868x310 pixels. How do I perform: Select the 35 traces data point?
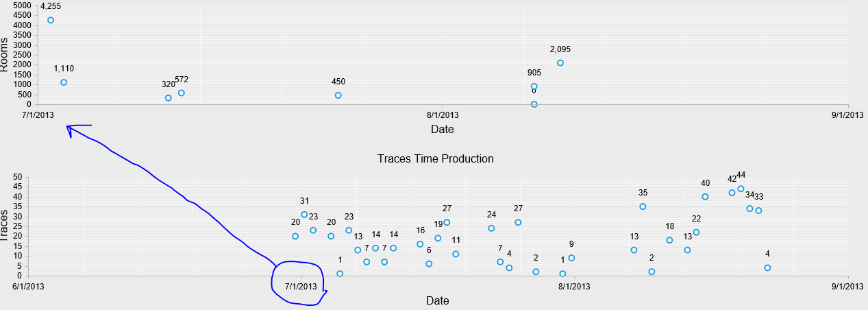point(643,206)
